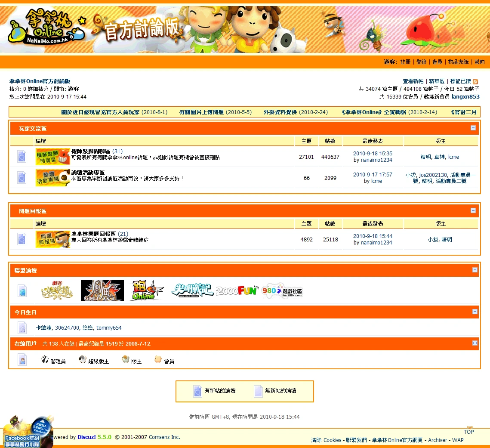
Task: Open birthday user tommy654 profile
Action: tap(109, 328)
